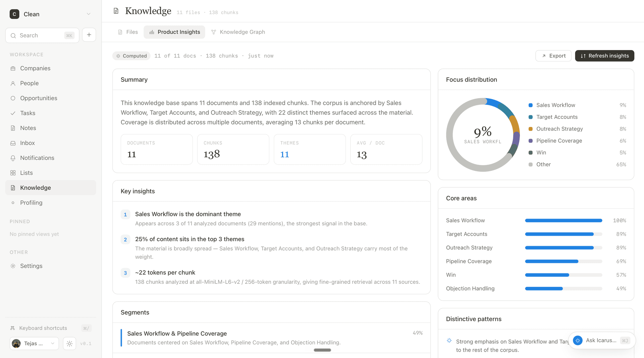The image size is (644, 358).
Task: Switch to the Knowledge Graph tab
Action: 238,32
